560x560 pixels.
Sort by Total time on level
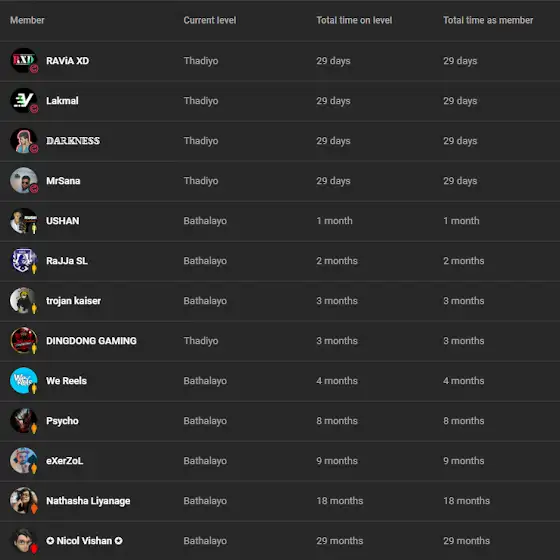click(x=354, y=20)
